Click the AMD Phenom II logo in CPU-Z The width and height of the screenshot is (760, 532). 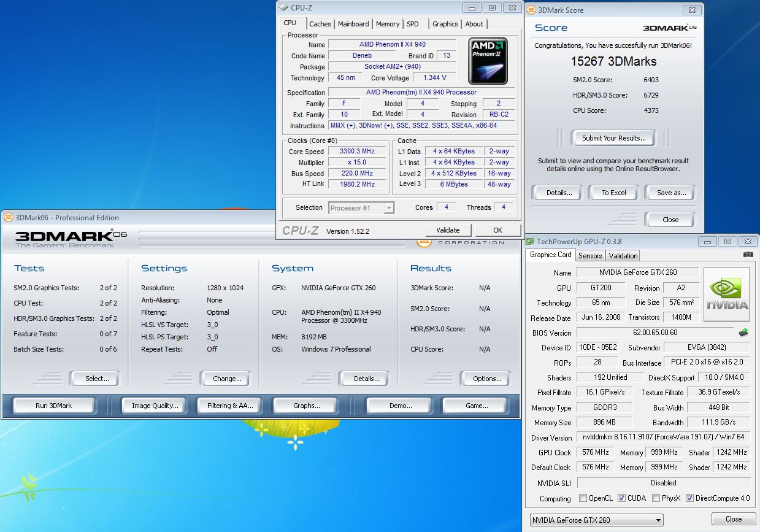pyautogui.click(x=488, y=61)
